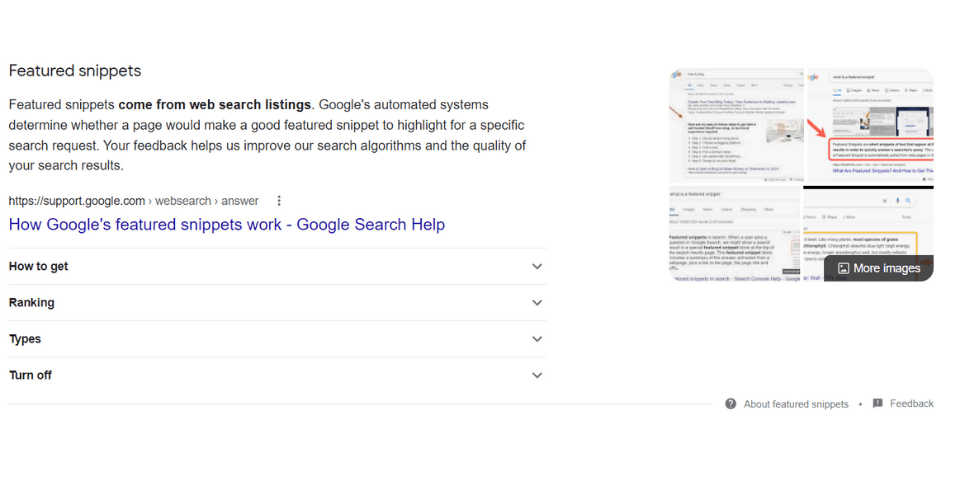
Task: Open the 'how to blog' search thumbnail image
Action: (x=736, y=125)
